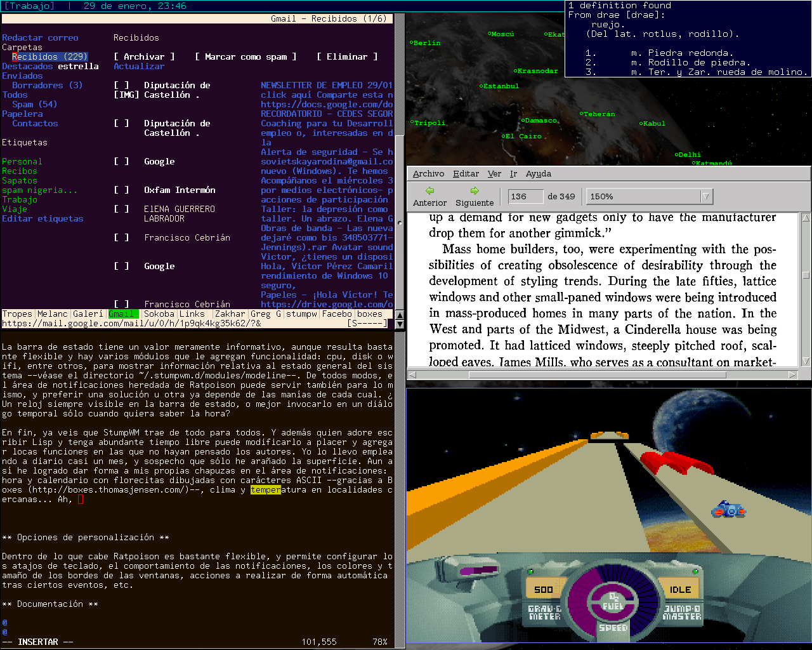Click the [ Archivar ] button in Gmail
The image size is (812, 650).
click(x=144, y=56)
